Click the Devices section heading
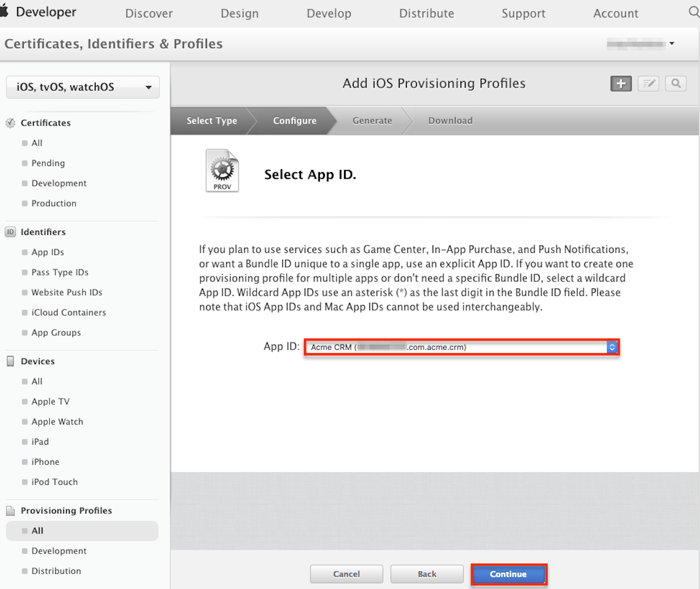700x589 pixels. point(38,361)
